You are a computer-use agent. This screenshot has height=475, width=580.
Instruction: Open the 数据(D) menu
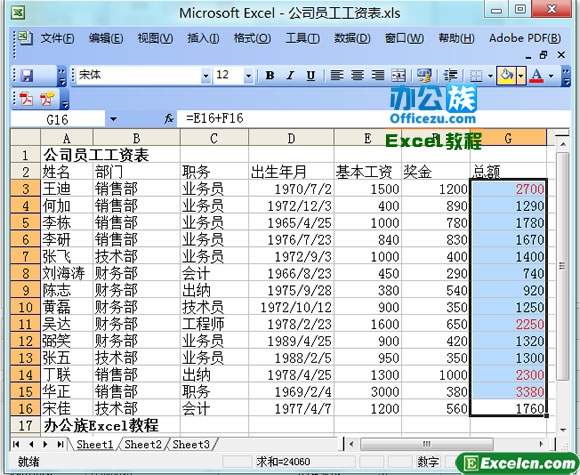(352, 38)
